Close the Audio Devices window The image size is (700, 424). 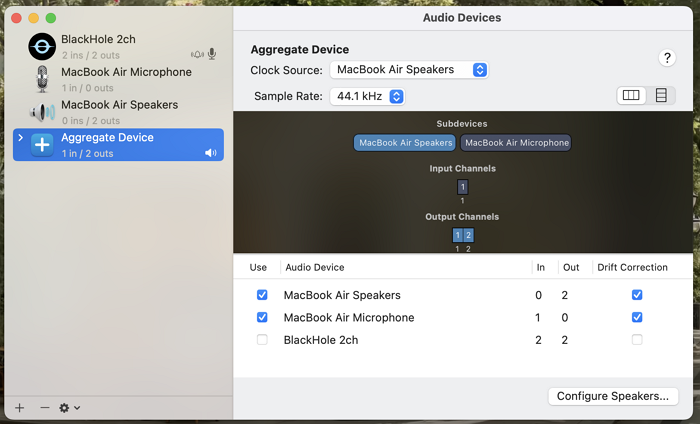[17, 18]
